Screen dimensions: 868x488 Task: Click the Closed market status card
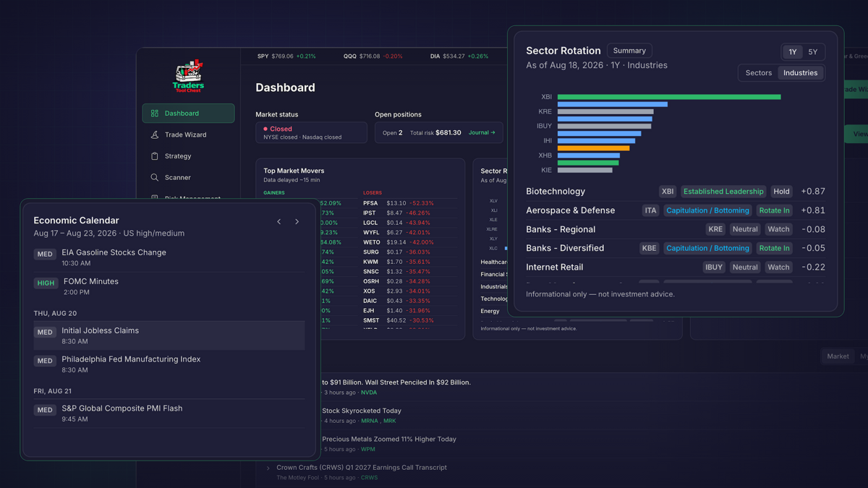311,132
